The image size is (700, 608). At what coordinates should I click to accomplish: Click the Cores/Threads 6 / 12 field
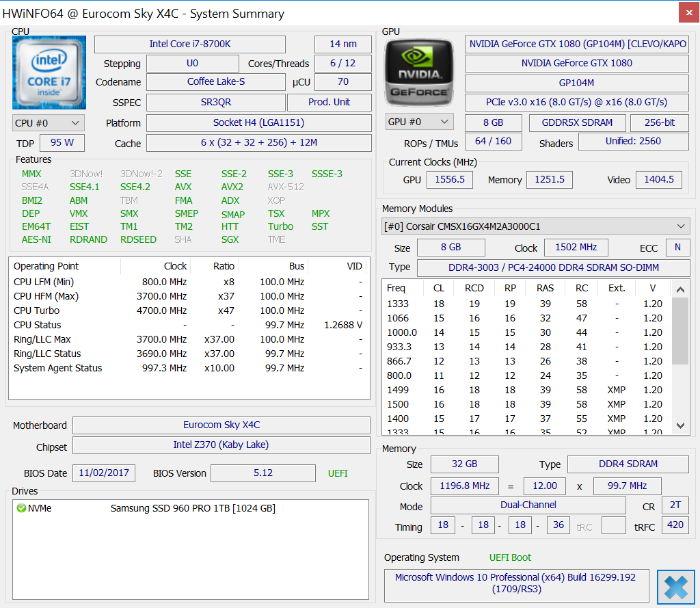(343, 64)
